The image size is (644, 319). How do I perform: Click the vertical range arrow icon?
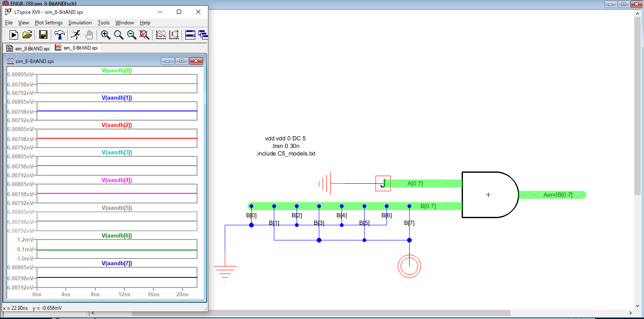(x=174, y=35)
